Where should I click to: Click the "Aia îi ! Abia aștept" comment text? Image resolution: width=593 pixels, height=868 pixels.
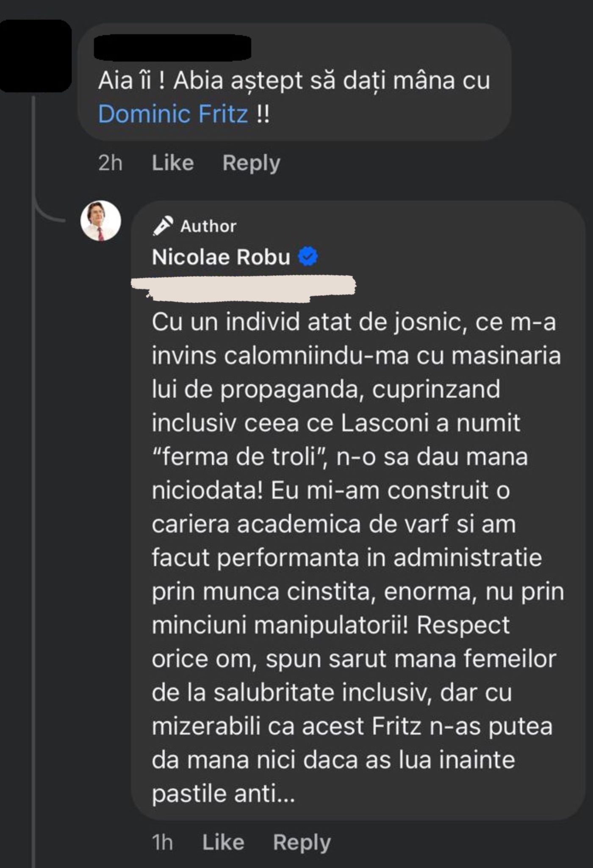(294, 81)
